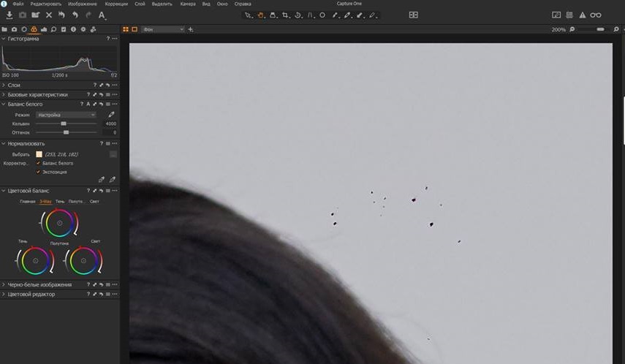Screen dimensions: 625x364
Task: Click the exposure warning triangle icon
Action: pos(582,15)
